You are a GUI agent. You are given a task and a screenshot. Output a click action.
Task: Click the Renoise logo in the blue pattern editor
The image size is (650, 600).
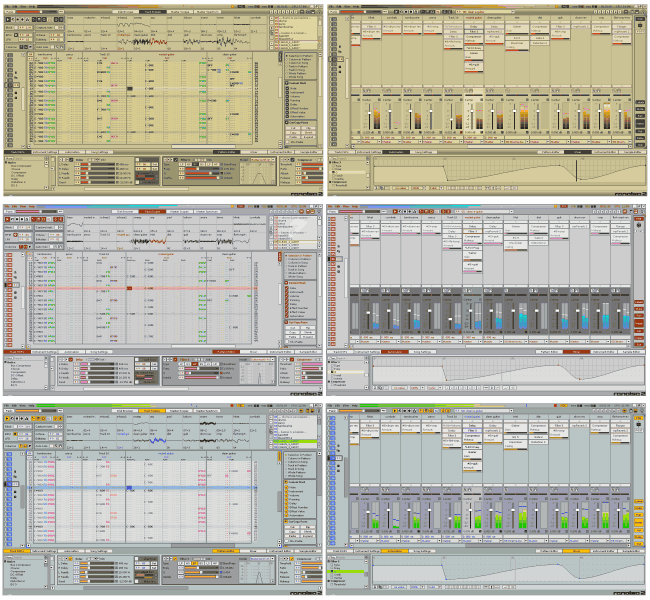pos(303,594)
